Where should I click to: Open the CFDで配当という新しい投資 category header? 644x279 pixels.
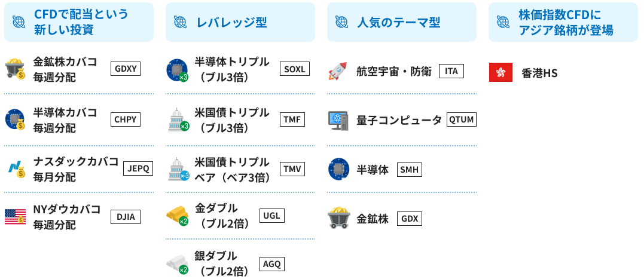click(79, 22)
